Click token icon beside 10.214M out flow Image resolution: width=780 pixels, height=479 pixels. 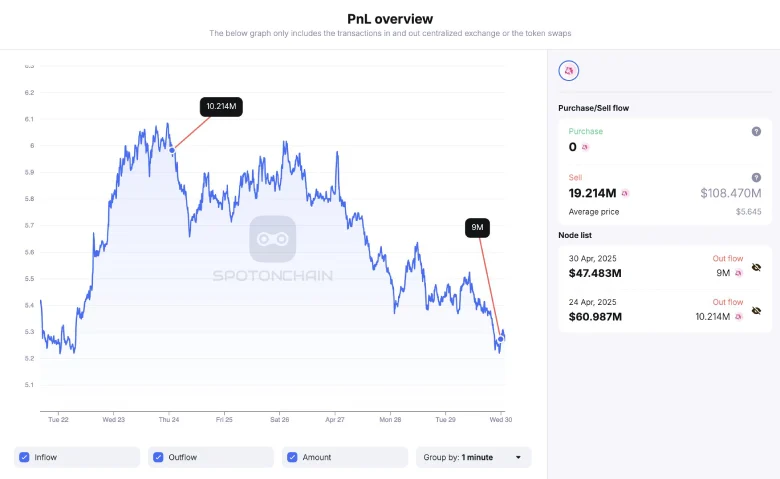coord(739,316)
